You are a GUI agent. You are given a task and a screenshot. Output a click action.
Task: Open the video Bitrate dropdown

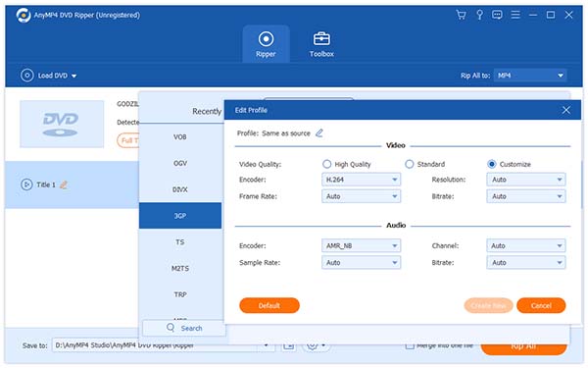(525, 196)
